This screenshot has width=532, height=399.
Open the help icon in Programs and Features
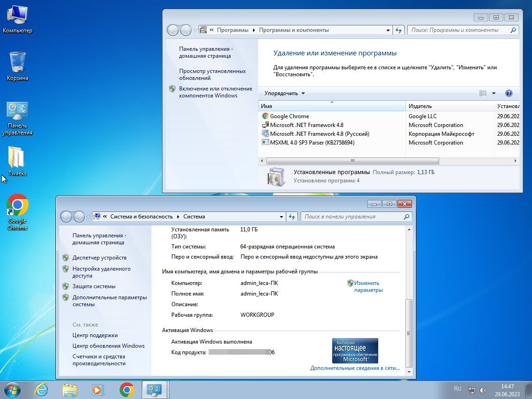coord(508,93)
